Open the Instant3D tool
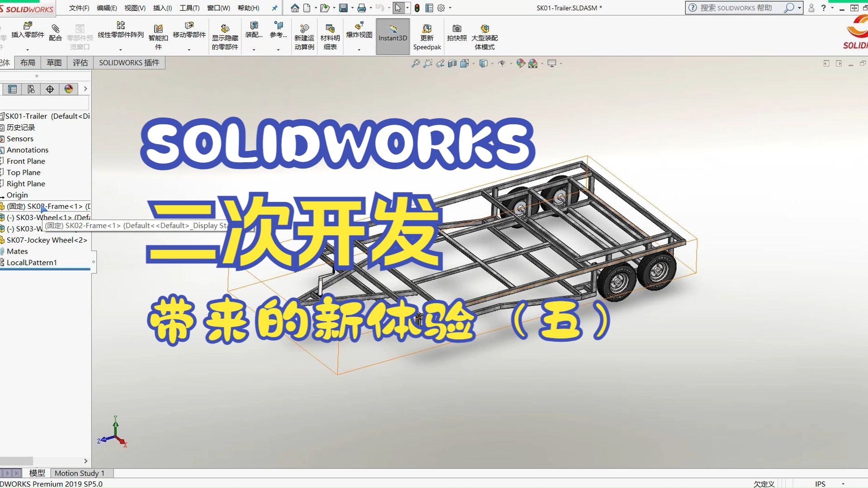This screenshot has width=868, height=488. pyautogui.click(x=392, y=36)
